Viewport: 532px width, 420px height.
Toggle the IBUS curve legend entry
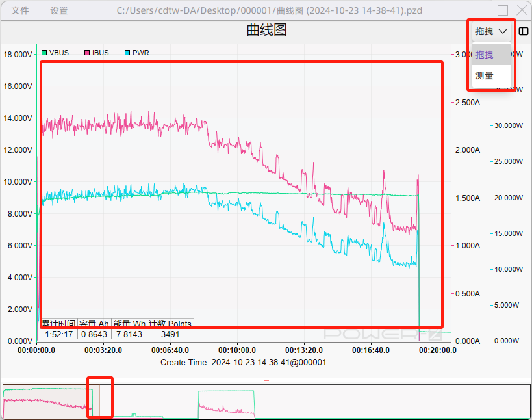(x=96, y=53)
